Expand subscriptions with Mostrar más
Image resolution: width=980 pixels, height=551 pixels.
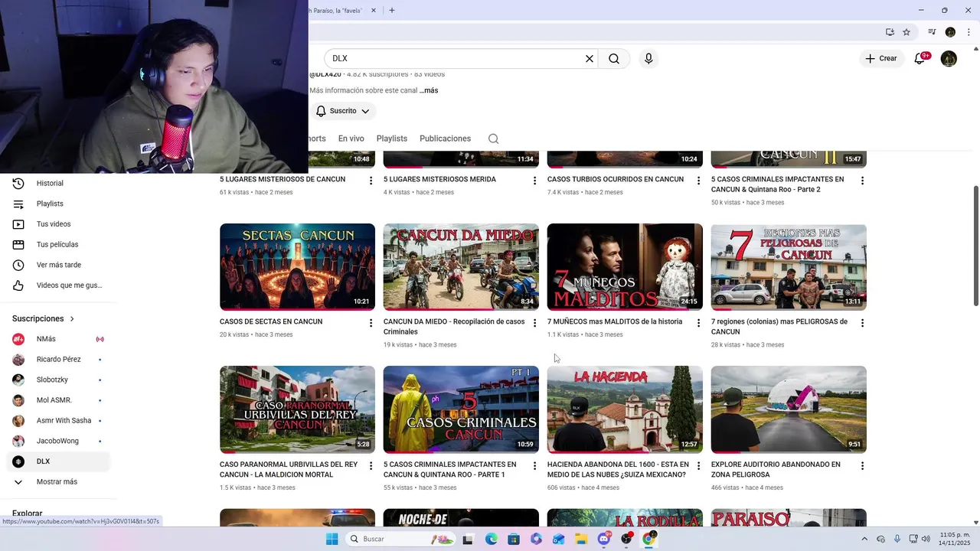click(x=58, y=482)
